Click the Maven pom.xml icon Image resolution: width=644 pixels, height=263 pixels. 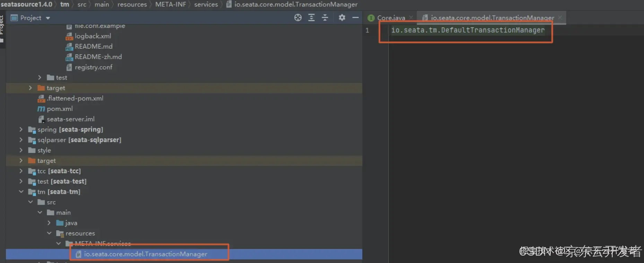point(41,109)
